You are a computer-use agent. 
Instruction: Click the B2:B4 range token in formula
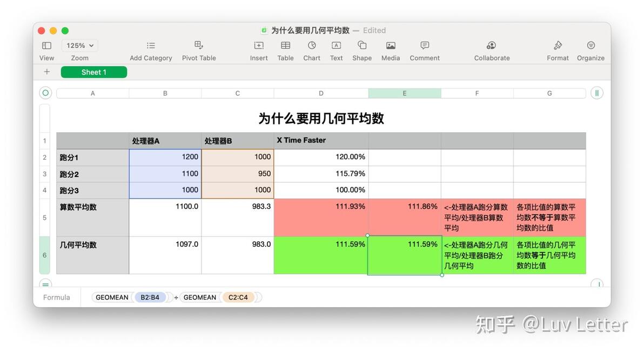pyautogui.click(x=150, y=297)
